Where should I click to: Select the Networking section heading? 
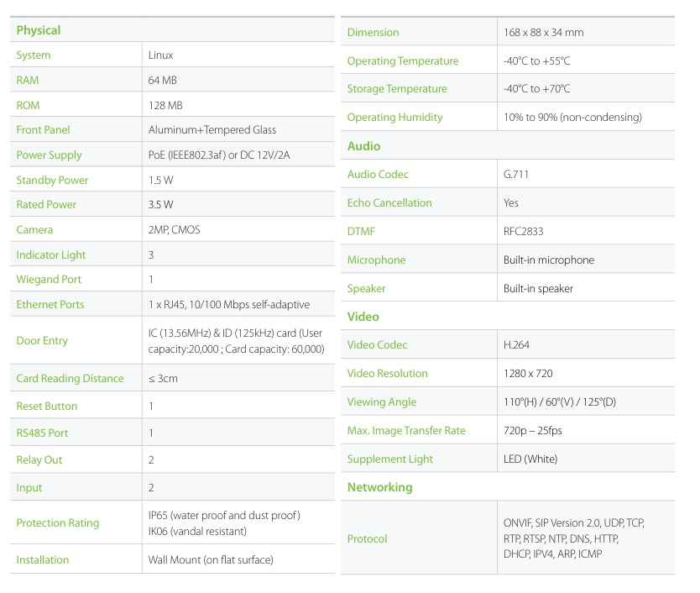pyautogui.click(x=379, y=487)
